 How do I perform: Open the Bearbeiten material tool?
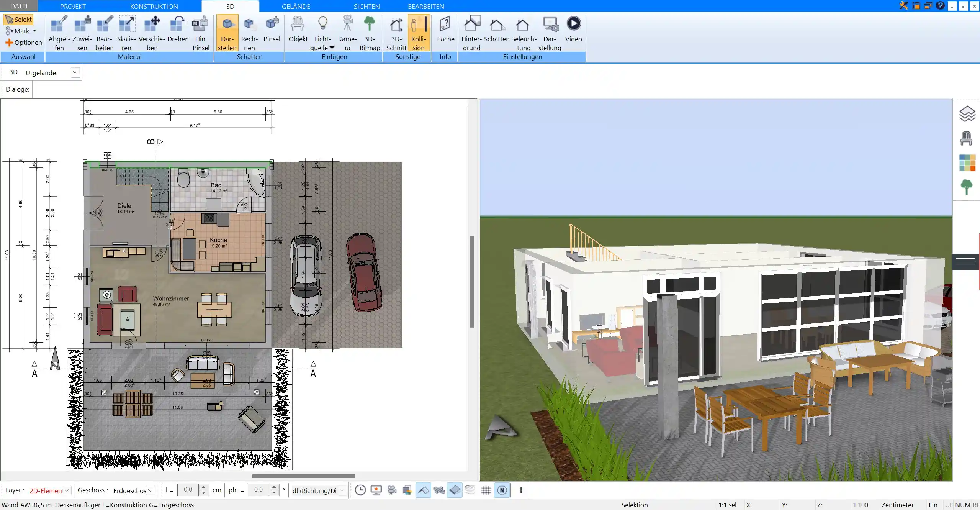[x=104, y=33]
